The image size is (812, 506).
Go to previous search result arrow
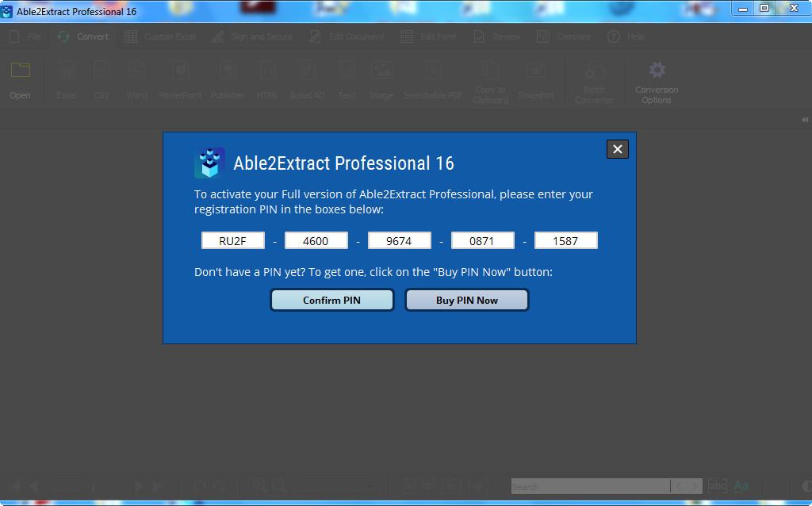[680, 486]
